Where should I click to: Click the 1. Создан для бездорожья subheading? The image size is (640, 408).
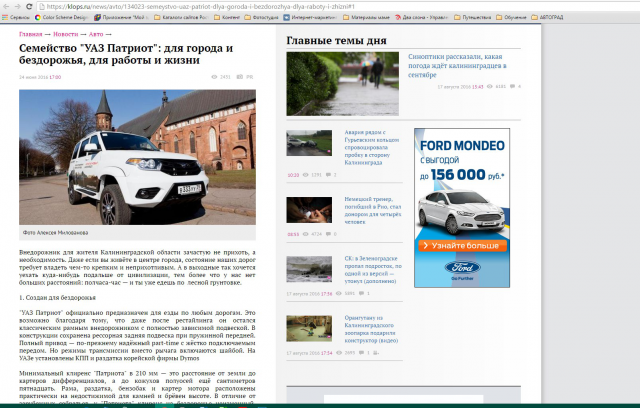click(x=58, y=297)
